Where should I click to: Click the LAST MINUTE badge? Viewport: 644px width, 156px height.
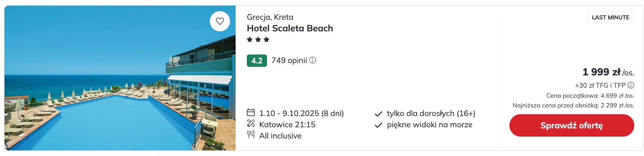point(610,17)
